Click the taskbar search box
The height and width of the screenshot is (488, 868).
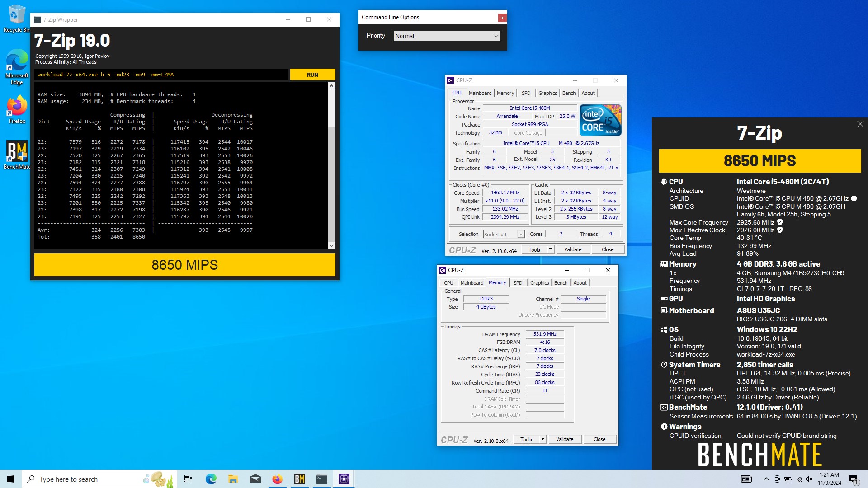(99, 479)
